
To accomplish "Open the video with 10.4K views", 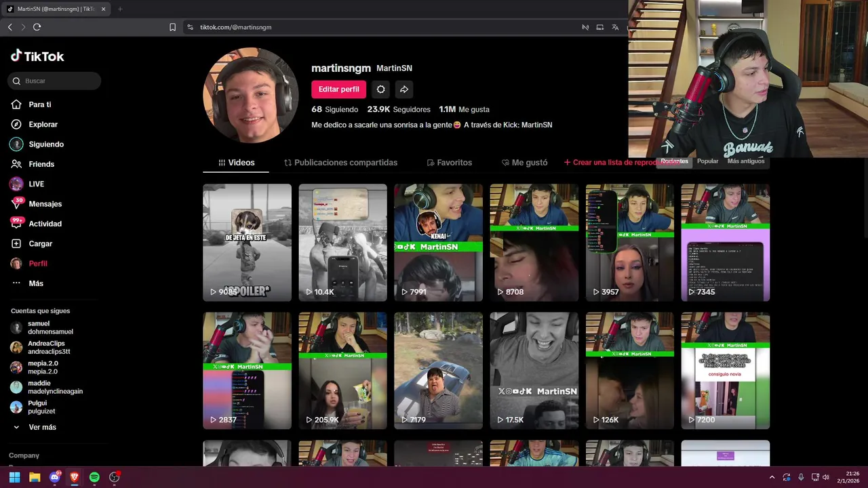I will click(342, 242).
